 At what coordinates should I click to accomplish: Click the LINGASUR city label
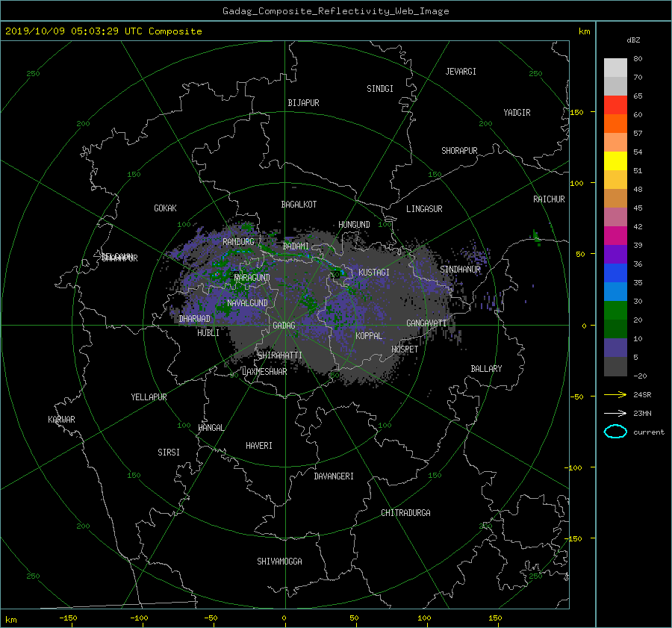tap(424, 209)
